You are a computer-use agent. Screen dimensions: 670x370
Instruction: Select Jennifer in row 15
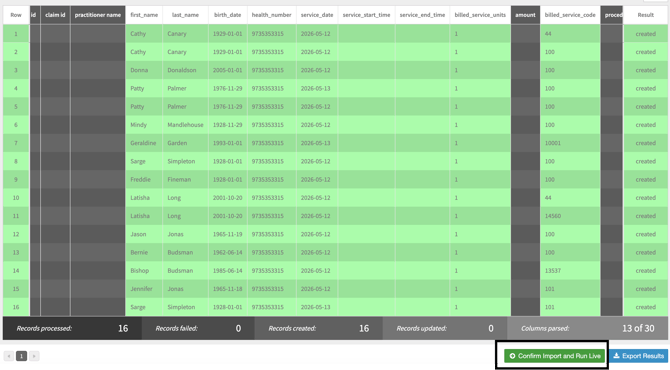pos(141,289)
